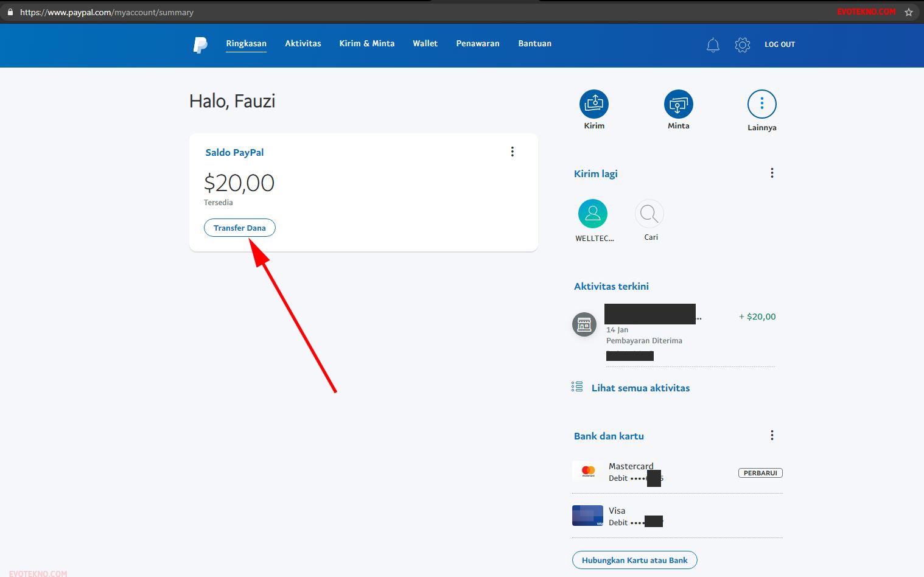The height and width of the screenshot is (577, 924).
Task: Click the Pembayaran Diterima transaction text
Action: pos(644,341)
